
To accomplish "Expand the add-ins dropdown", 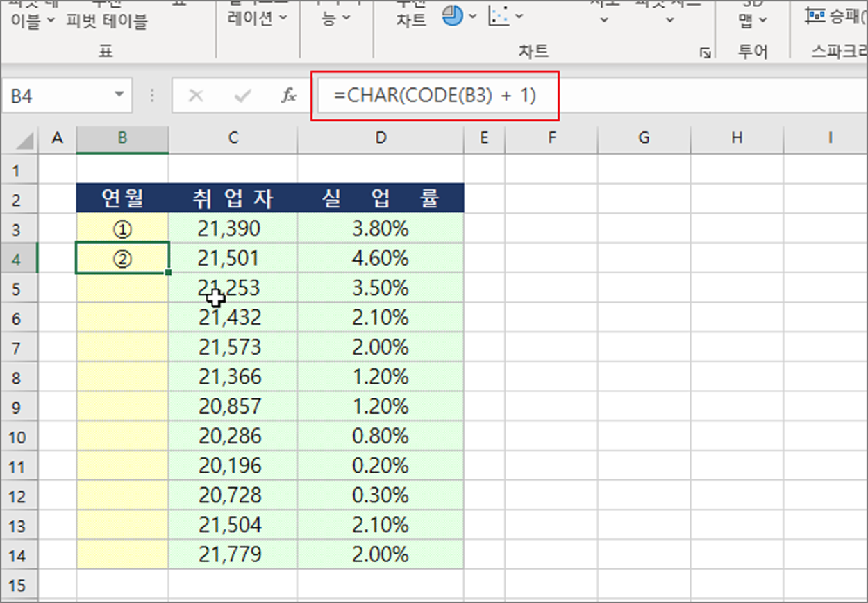I will (346, 19).
